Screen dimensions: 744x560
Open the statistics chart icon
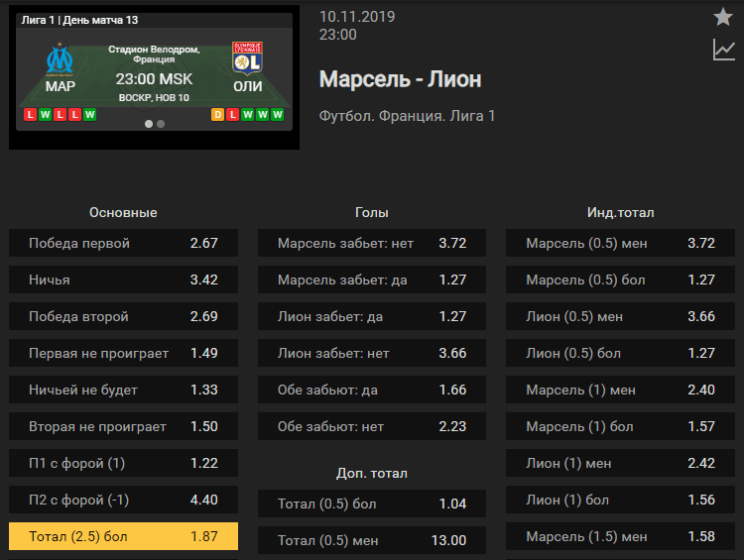[x=723, y=50]
